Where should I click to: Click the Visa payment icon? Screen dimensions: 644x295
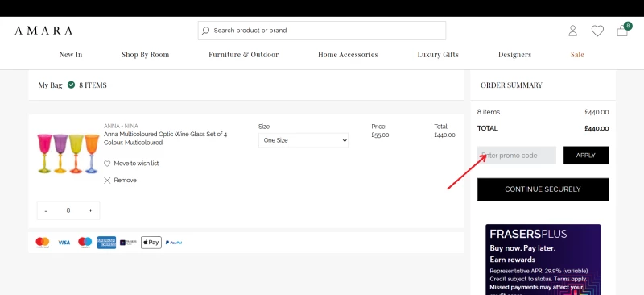point(64,243)
